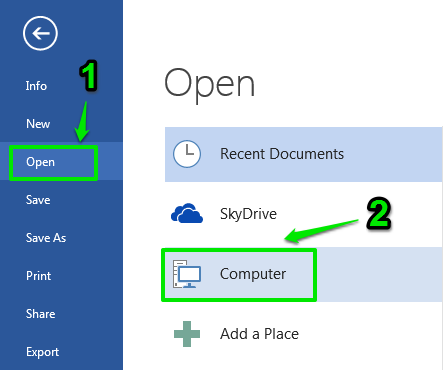Click the Recent Documents clock icon
This screenshot has width=443, height=370.
coord(187,154)
